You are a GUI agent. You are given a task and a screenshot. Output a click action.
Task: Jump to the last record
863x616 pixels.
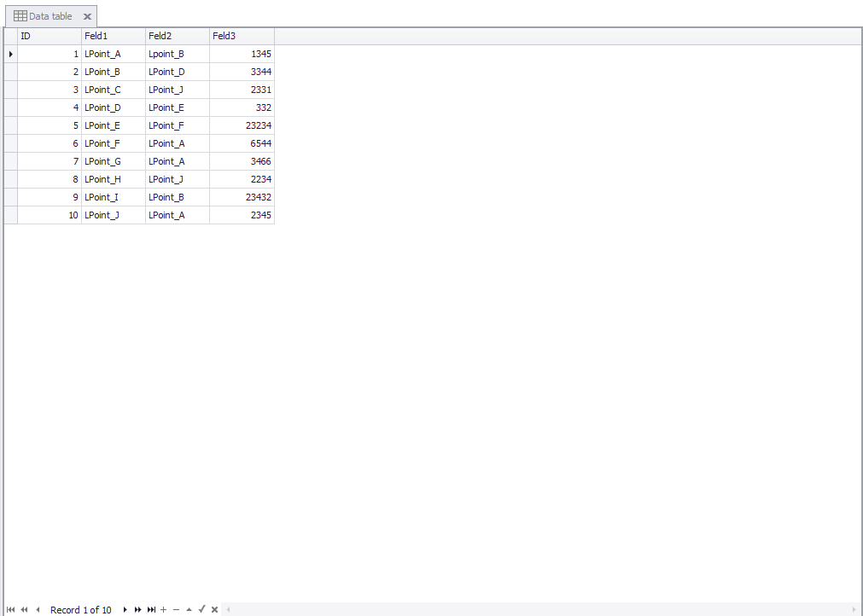pos(151,610)
